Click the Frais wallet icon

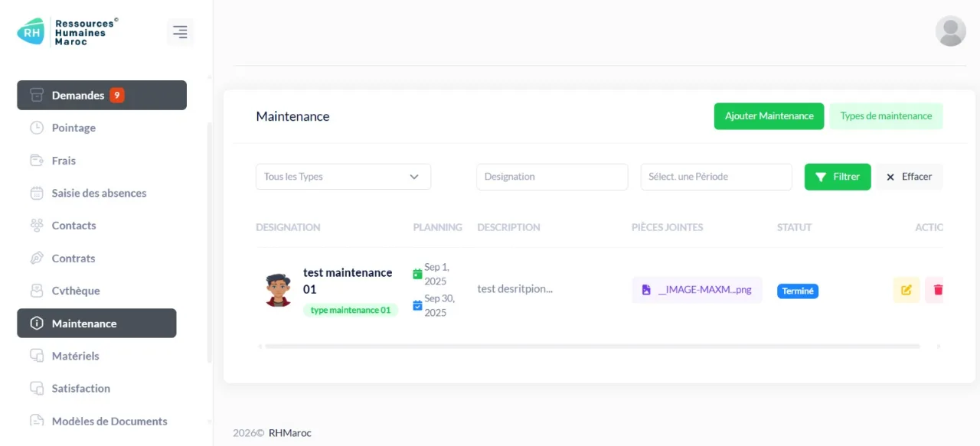37,161
